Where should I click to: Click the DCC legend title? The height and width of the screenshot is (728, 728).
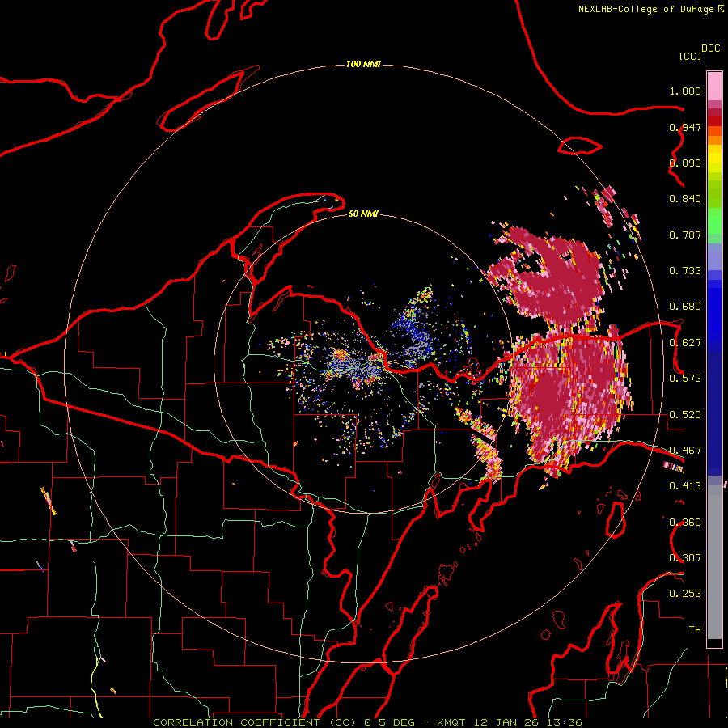click(x=711, y=49)
